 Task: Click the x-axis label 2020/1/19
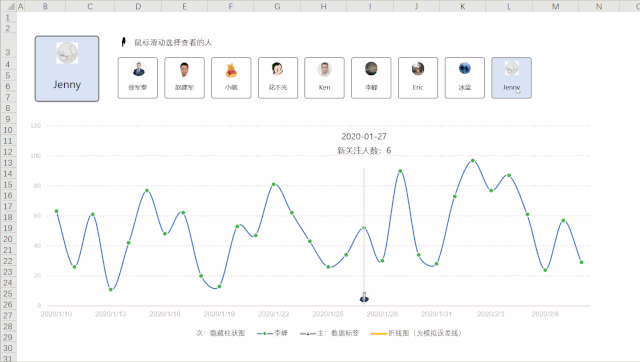tap(219, 314)
